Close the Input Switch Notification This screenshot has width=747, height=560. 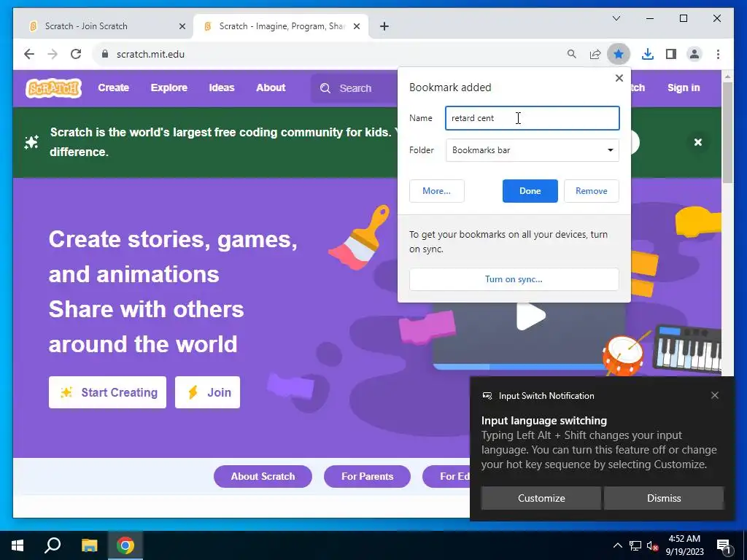tap(715, 395)
